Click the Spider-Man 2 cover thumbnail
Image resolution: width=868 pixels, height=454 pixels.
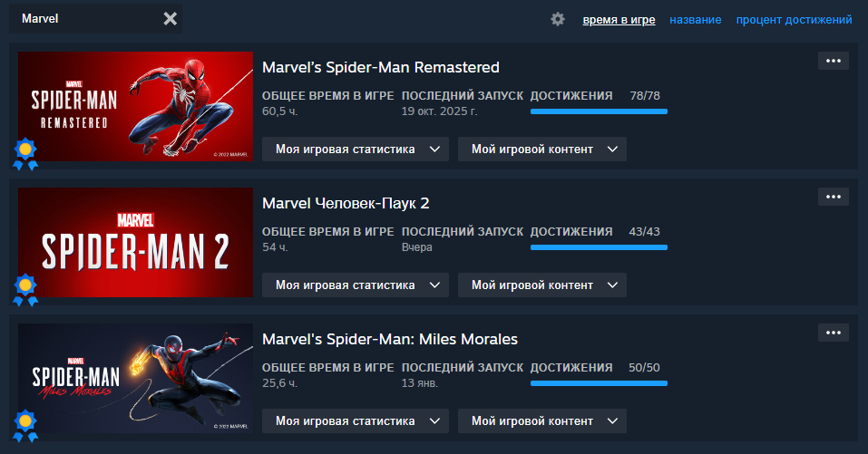point(135,242)
